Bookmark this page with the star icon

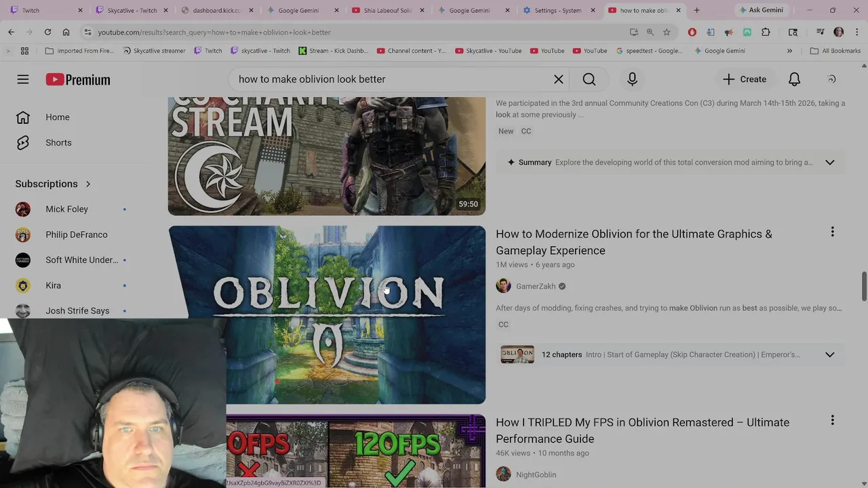667,32
